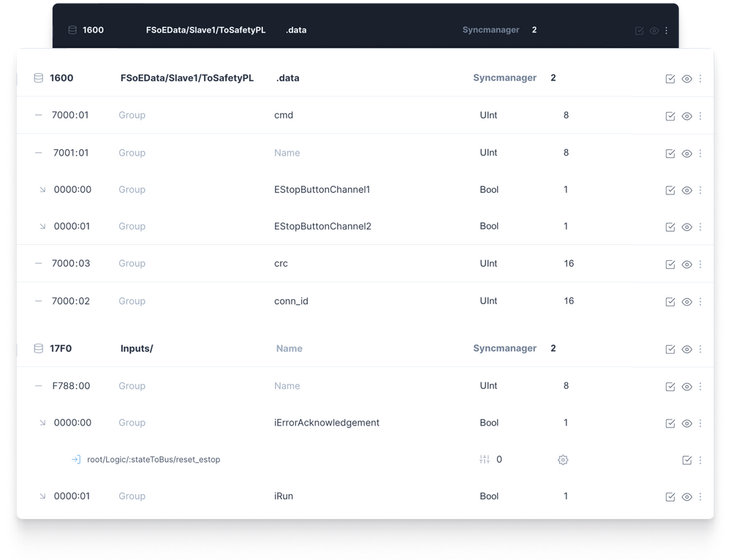
Task: Open more options for iErrorAcknowledgement row
Action: click(700, 423)
